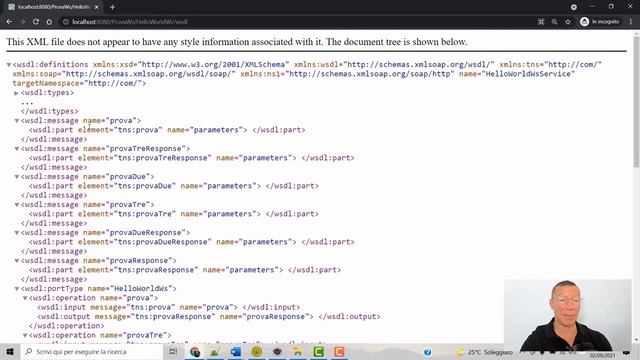Collapse the message name="provaDueResponse" node
Image resolution: width=640 pixels, height=360 pixels.
coord(17,233)
